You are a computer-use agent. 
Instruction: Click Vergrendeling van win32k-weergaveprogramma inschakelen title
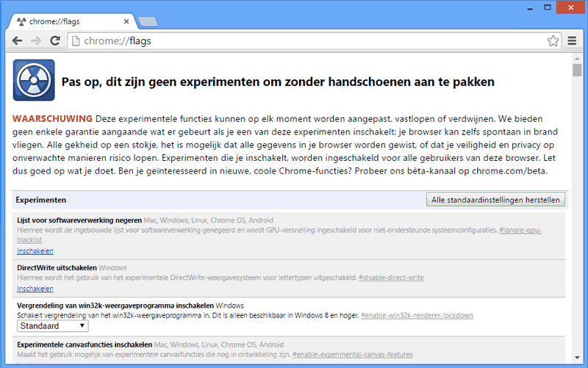(x=115, y=306)
